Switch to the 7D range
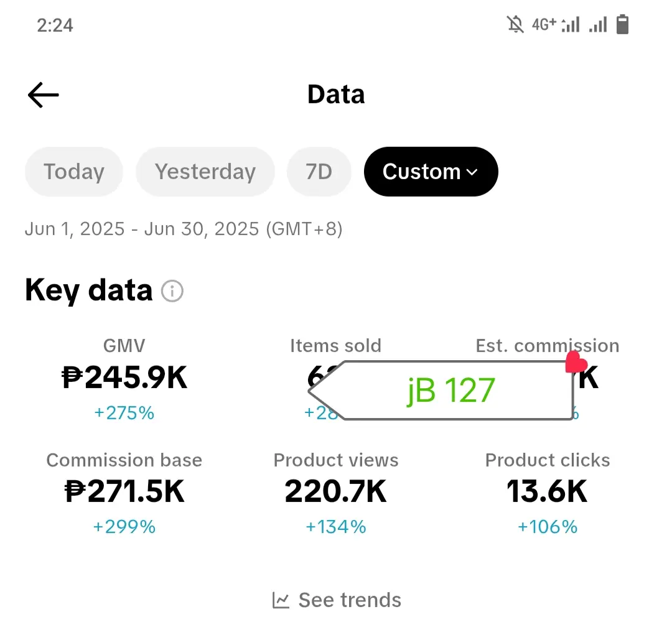Image resolution: width=672 pixels, height=632 pixels. click(x=319, y=172)
